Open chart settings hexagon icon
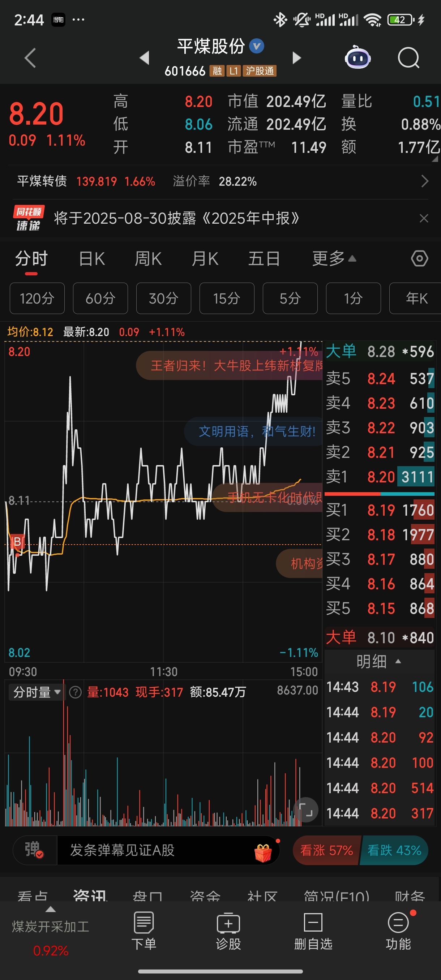Screen dimensions: 441x980 419,259
